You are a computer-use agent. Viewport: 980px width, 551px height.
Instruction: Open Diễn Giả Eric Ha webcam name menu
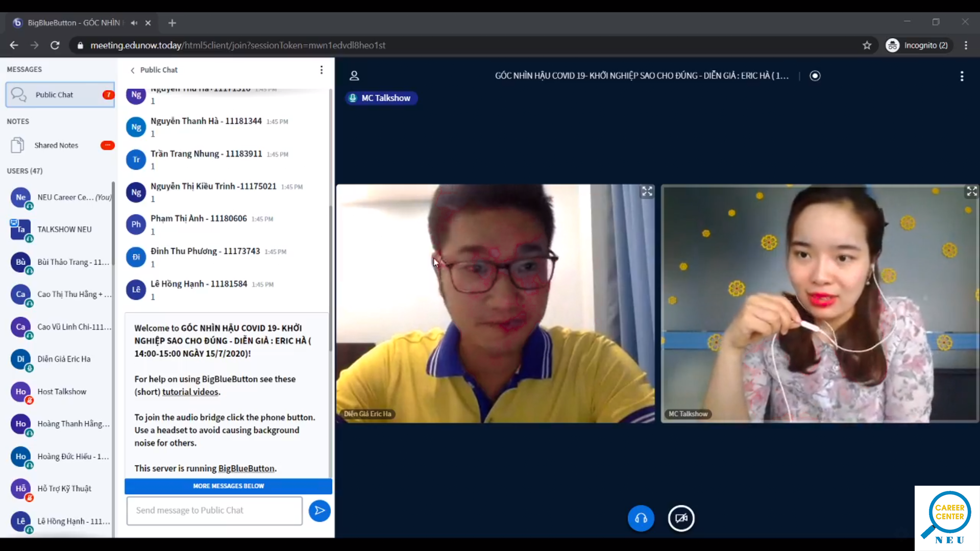367,414
